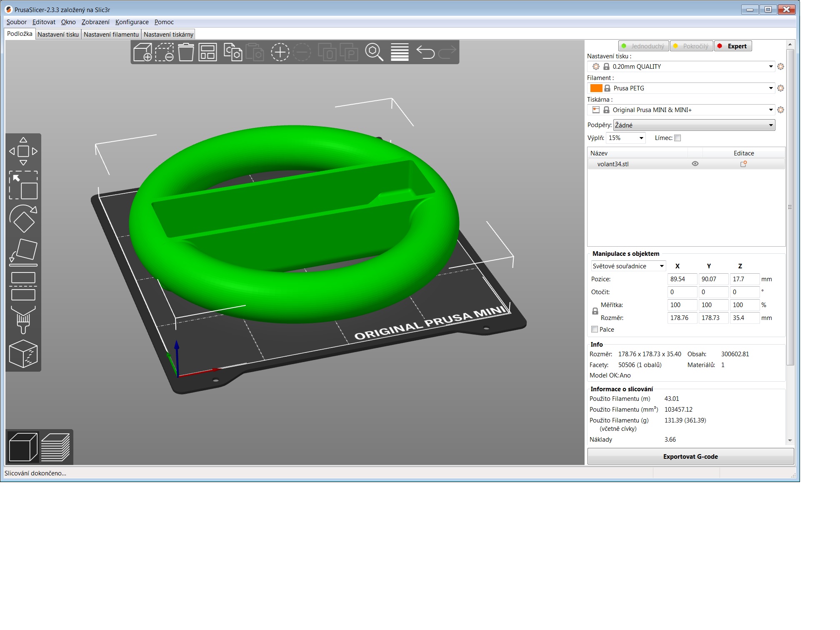
Task: Click scale X percent field
Action: pos(682,305)
